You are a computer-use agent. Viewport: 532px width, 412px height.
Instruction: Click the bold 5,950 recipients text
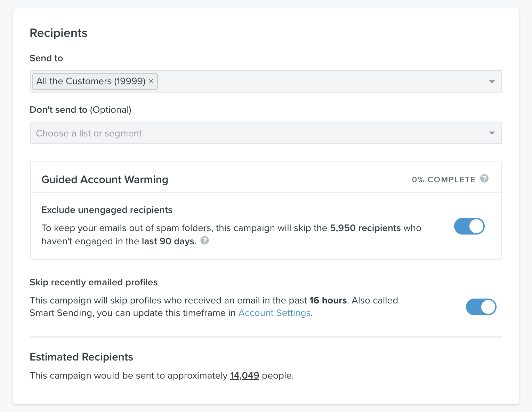(x=365, y=228)
